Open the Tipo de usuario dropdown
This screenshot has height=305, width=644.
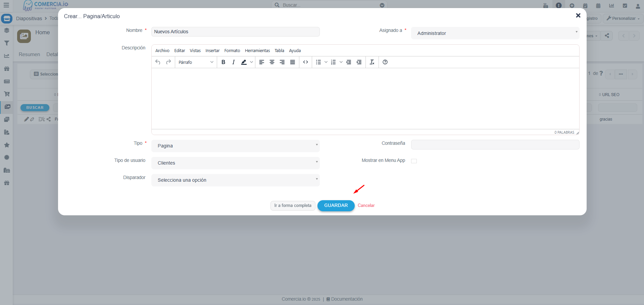[236, 163]
